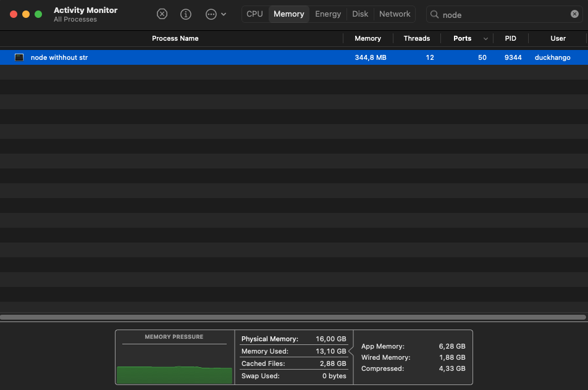588x390 pixels.
Task: Click the PID value 9344
Action: 513,57
